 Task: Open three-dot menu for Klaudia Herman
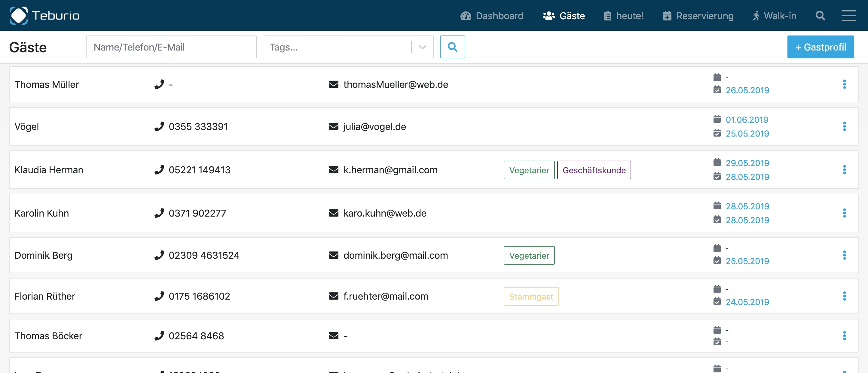pyautogui.click(x=844, y=170)
